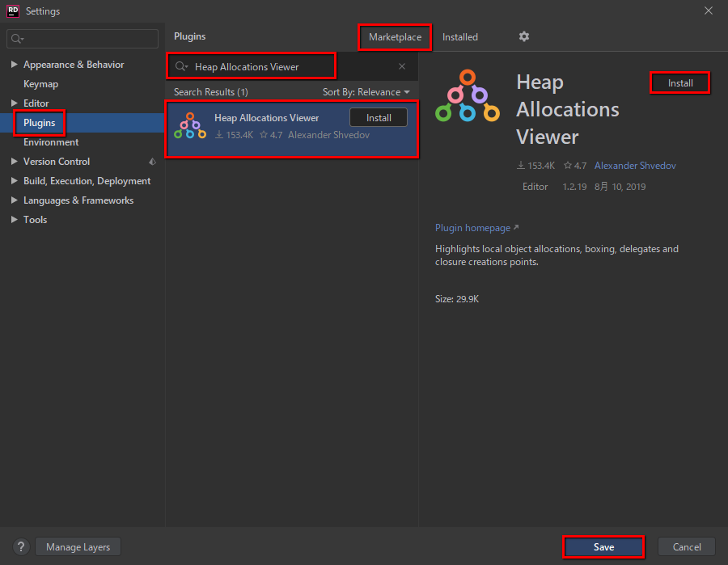Click the Heap Allocations Viewer plugin logo
Screen dimensions: 728x565
point(189,125)
